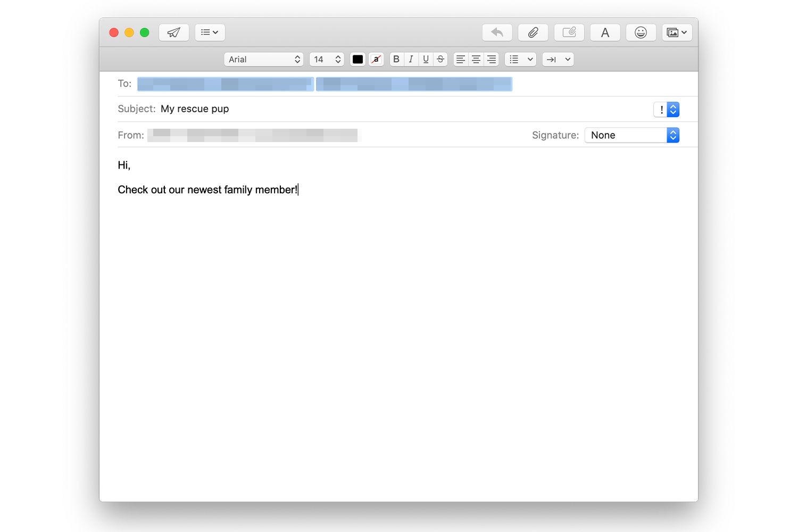
Task: Zoom the compose window with green button
Action: coord(145,32)
